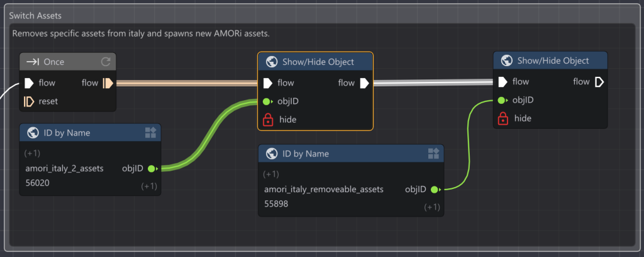644x257 pixels.
Task: Click flow output port of second Show/Hide Object
Action: [x=599, y=82]
